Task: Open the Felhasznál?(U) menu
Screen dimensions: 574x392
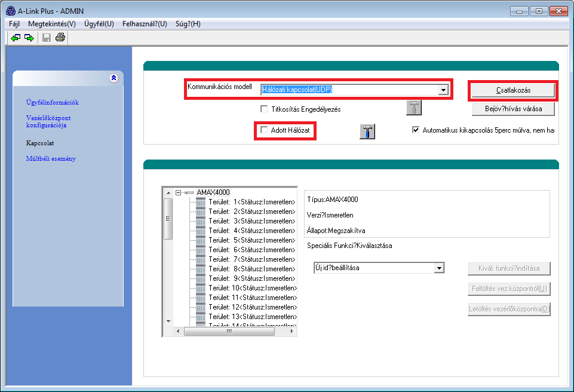Action: (x=145, y=24)
